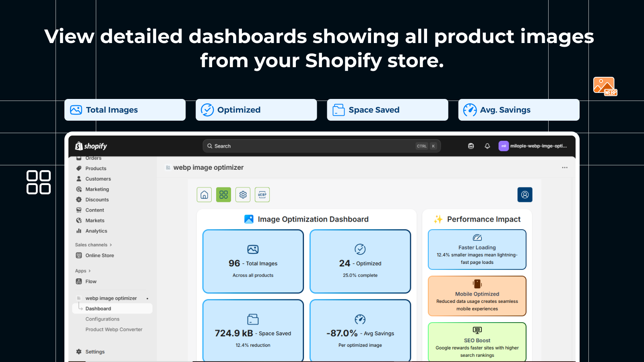
Task: Open Product Webp Converter
Action: pos(114,329)
